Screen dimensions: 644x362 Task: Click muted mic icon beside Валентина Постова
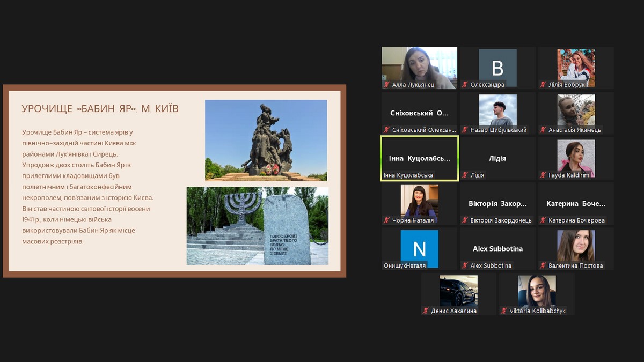(543, 265)
